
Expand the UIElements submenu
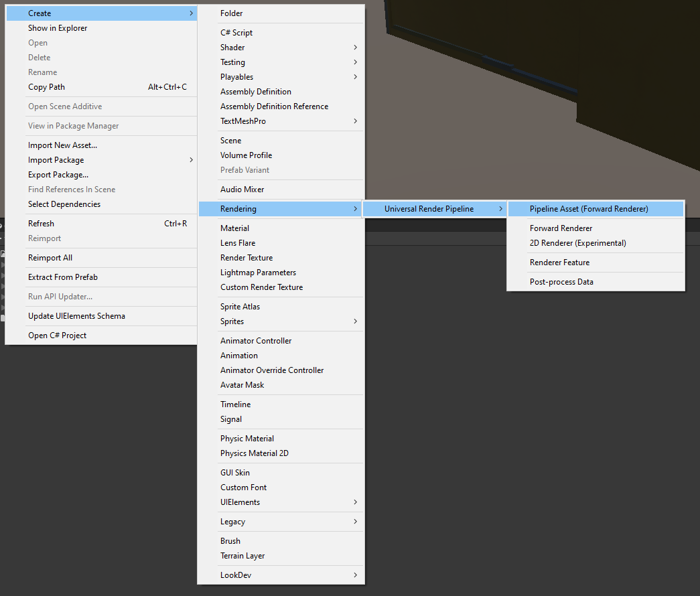(281, 502)
